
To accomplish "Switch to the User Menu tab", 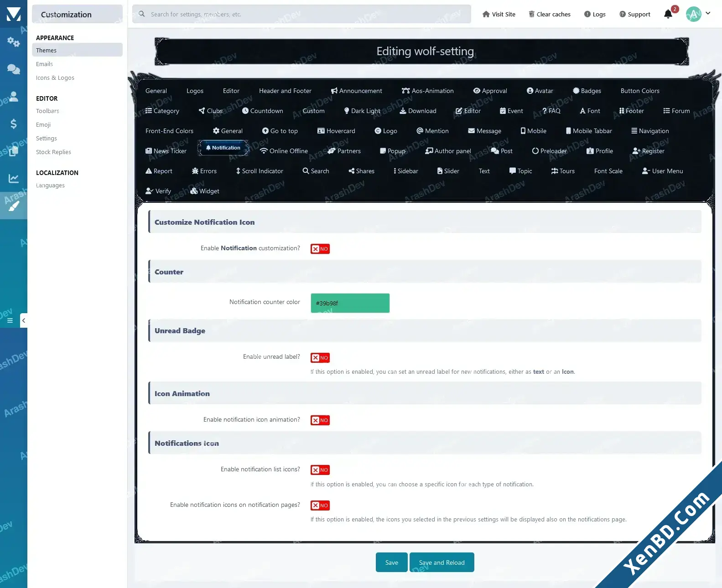I will 663,171.
